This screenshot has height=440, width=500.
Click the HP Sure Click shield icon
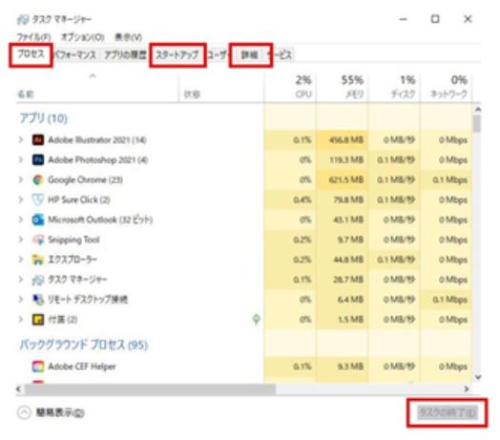click(x=38, y=200)
